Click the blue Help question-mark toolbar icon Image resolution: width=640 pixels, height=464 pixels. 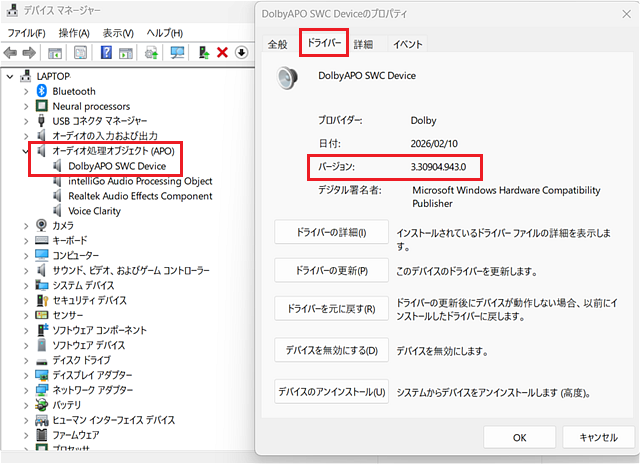(106, 52)
